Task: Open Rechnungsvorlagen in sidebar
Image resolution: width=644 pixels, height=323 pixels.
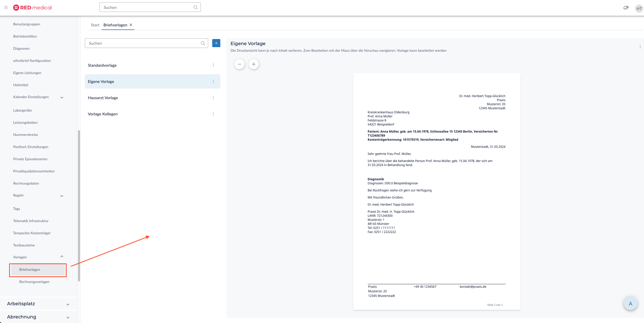Action: [34, 282]
